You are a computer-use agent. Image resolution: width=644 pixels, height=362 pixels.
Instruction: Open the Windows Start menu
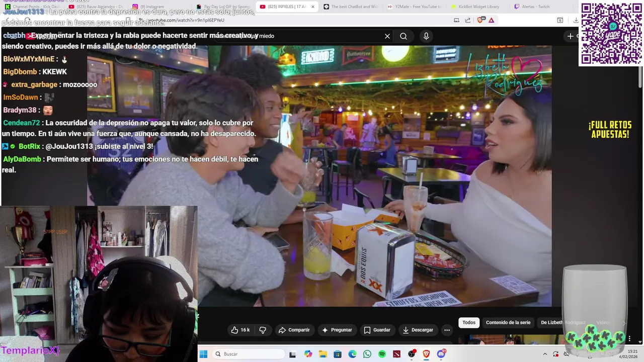click(x=203, y=354)
